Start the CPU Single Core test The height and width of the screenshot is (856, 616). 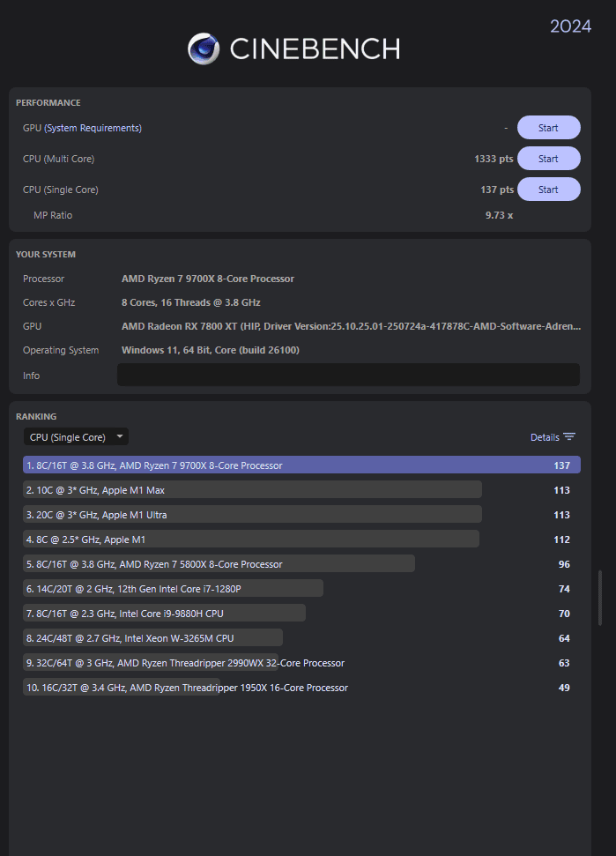pos(548,190)
